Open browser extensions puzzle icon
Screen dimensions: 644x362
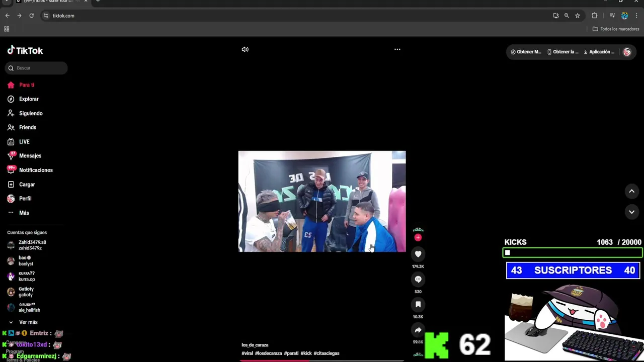click(x=595, y=16)
